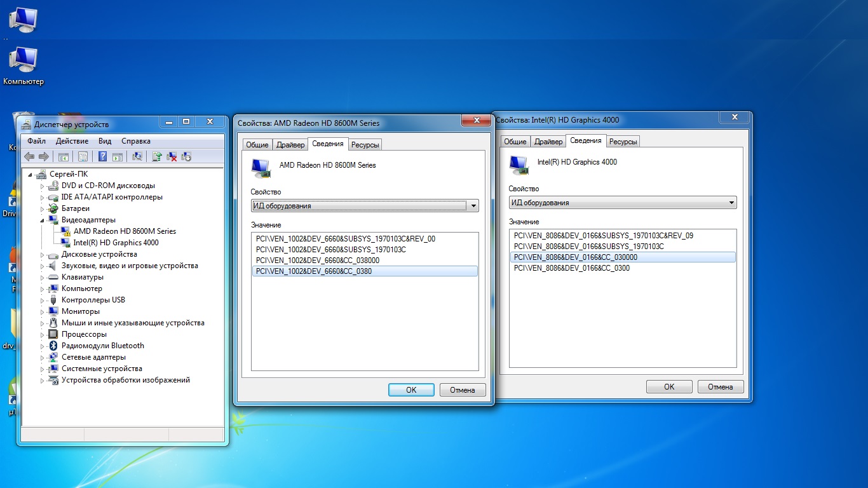This screenshot has width=868, height=488.
Task: Click OK in the Intel HD Graphics dialog
Action: pyautogui.click(x=669, y=386)
